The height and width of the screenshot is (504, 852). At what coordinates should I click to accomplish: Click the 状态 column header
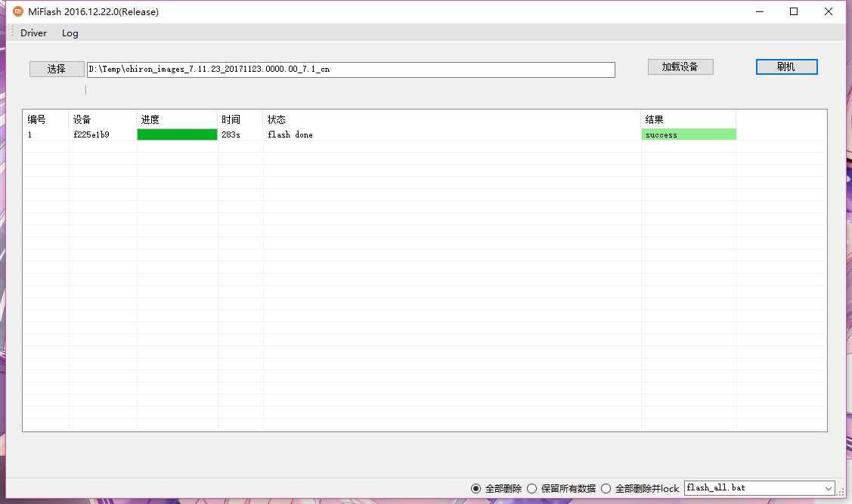click(277, 119)
